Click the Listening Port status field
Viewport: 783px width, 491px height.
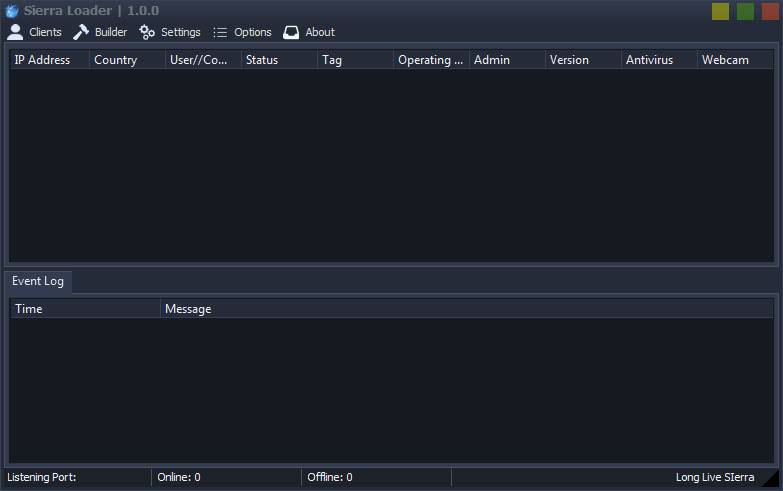[76, 478]
